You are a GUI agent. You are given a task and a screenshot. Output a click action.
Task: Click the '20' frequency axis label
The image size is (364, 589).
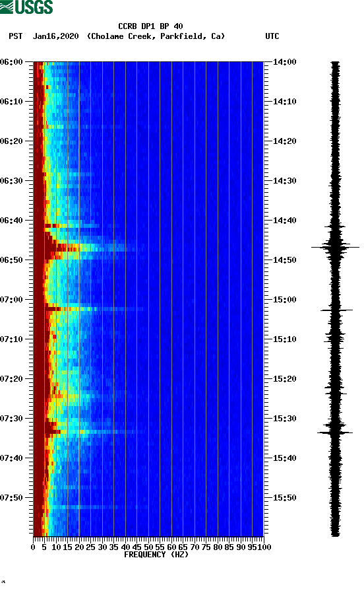click(x=79, y=547)
